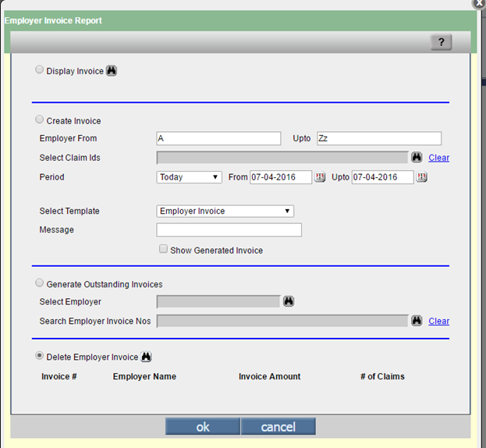Select the Create Invoice radio button

(x=39, y=119)
